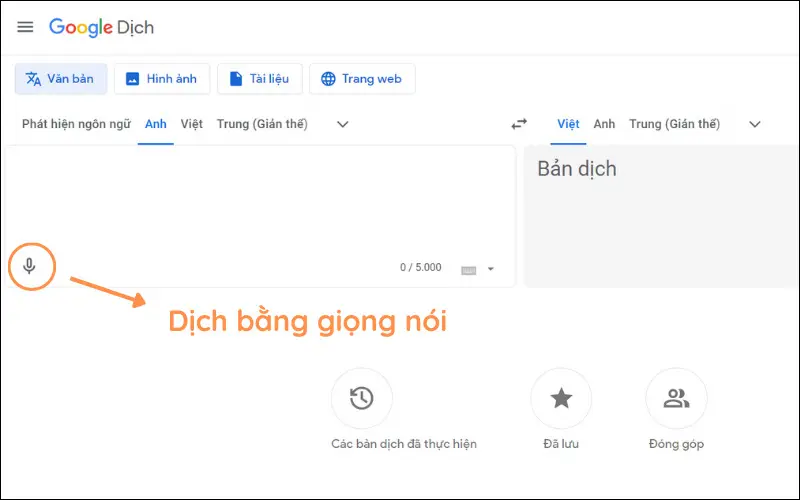The image size is (800, 500).
Task: Click the microphone voice input icon
Action: coord(30,266)
